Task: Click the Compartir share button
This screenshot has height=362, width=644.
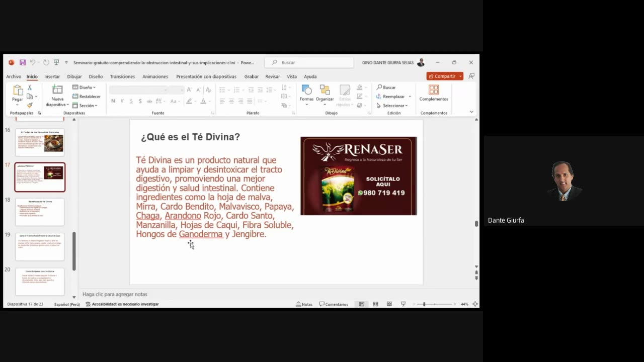Action: 442,76
